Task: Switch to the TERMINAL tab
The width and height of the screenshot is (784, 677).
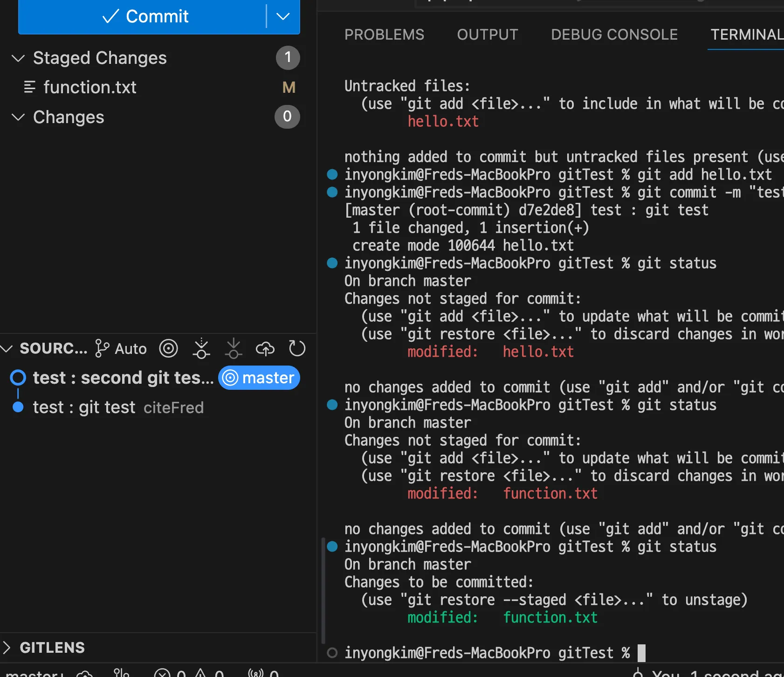Action: 747,35
